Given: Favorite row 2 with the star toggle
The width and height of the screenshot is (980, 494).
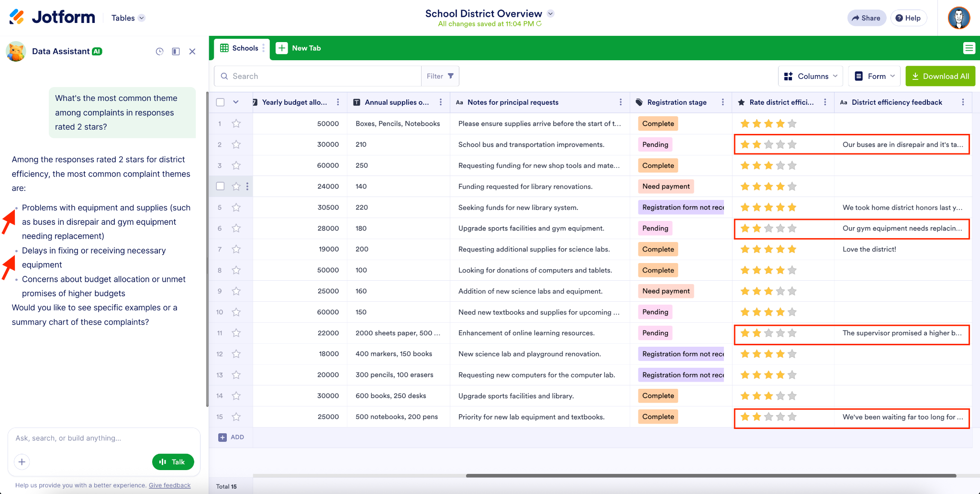Looking at the screenshot, I should click(x=236, y=144).
